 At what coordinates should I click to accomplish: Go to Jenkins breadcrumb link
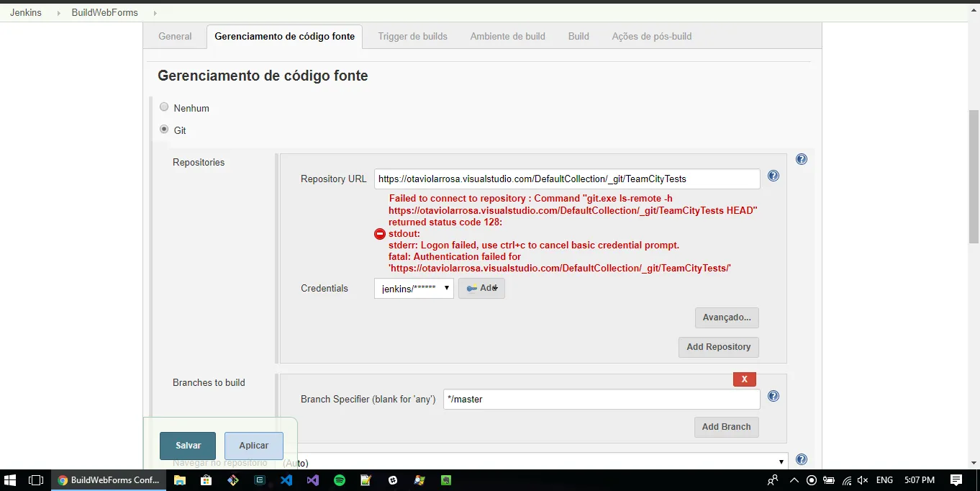26,13
